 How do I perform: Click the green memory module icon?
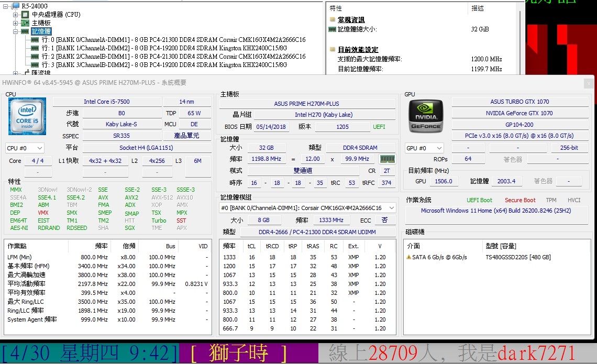click(x=387, y=159)
